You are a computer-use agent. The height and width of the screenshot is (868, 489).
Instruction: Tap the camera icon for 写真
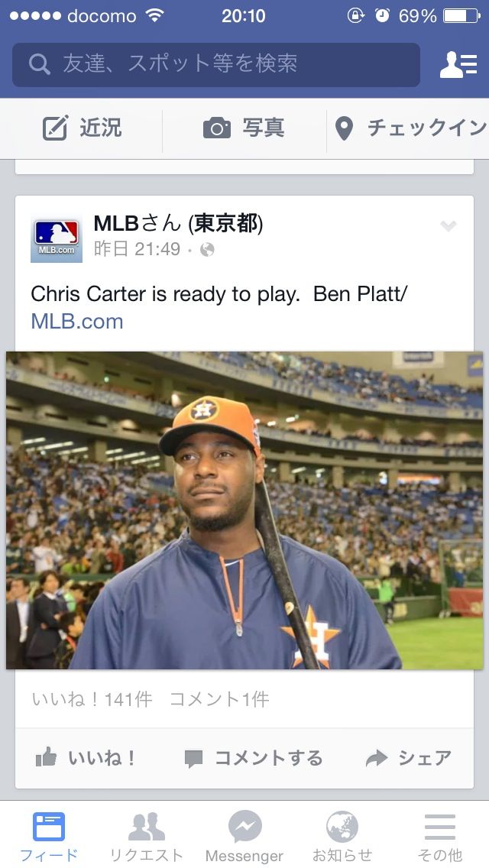[x=217, y=128]
